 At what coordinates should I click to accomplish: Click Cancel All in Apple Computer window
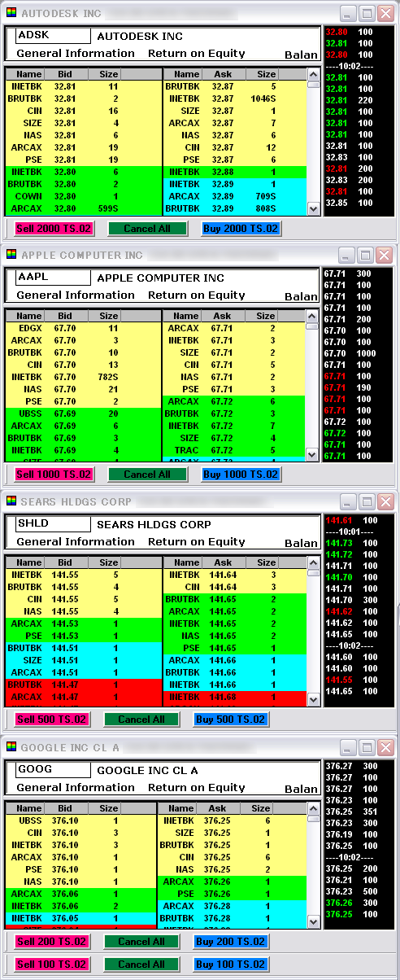pos(147,475)
